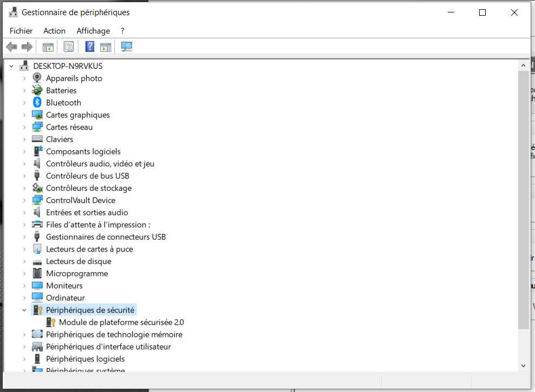Screen dimensions: 535x392
Task: Open the Affichage menu
Action: tap(93, 31)
